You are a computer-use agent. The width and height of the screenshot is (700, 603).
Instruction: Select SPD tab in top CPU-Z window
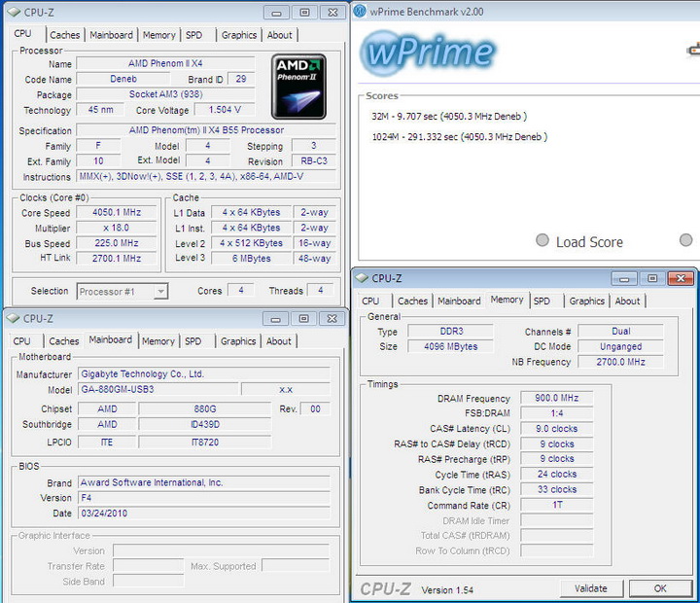193,35
